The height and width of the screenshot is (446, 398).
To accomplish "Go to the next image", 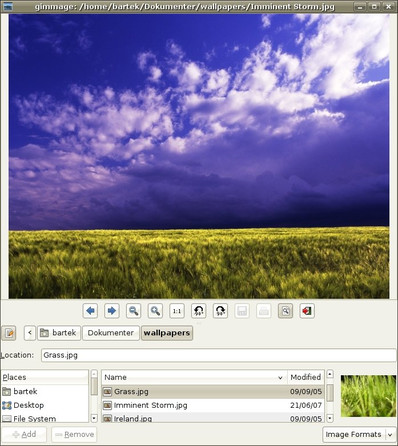I will [x=112, y=311].
